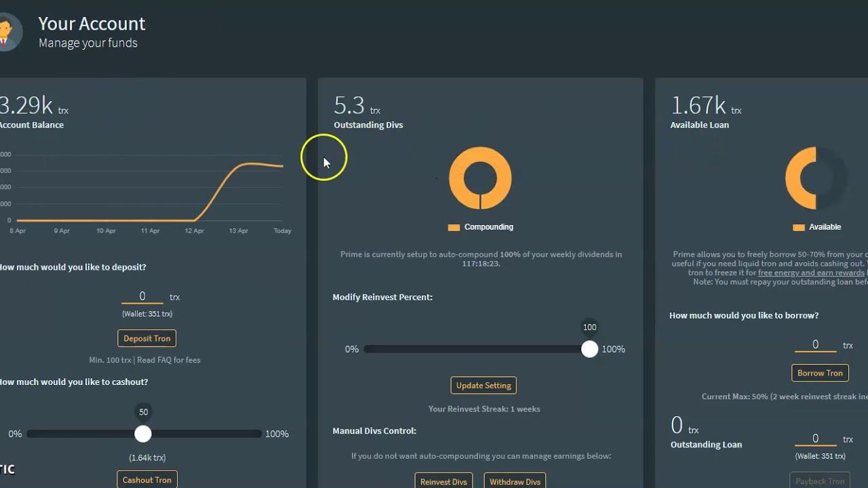Click the borrow amount input field
868x488 pixels.
(815, 344)
